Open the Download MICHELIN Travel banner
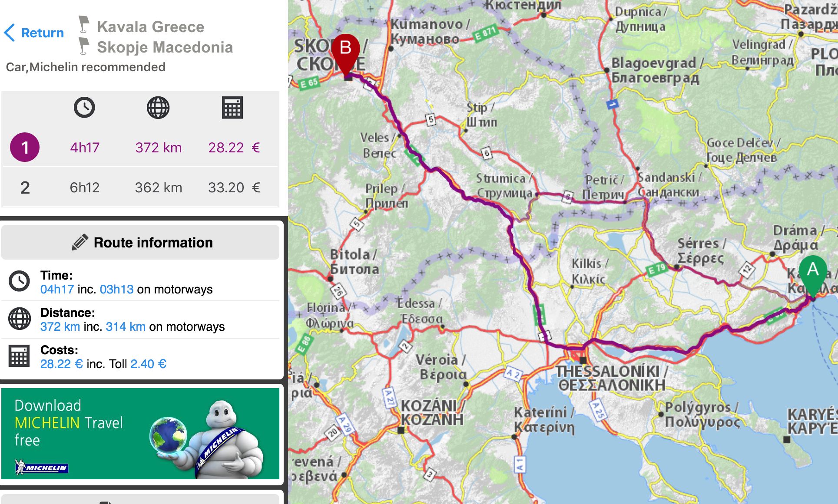 [140, 434]
